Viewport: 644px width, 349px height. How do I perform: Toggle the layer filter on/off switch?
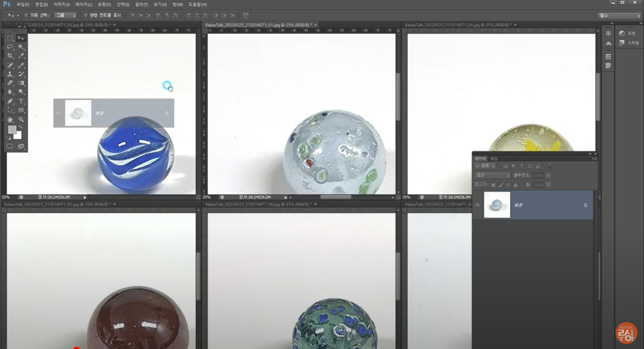coord(549,166)
